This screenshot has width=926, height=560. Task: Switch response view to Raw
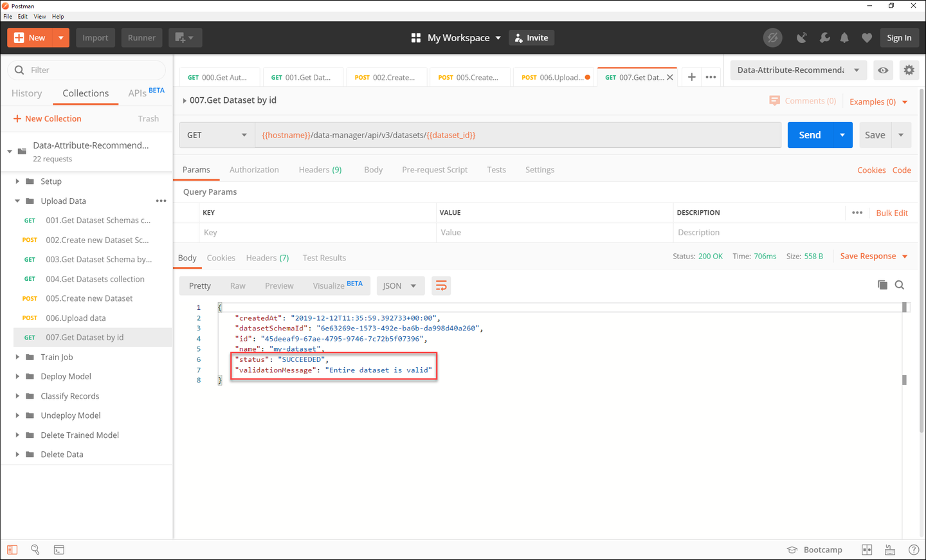pyautogui.click(x=238, y=285)
